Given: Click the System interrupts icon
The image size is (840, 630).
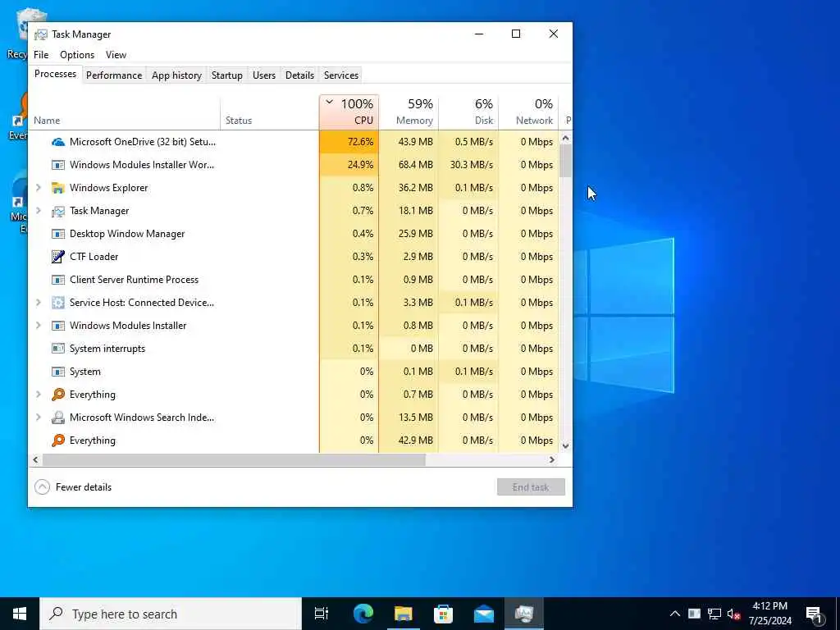Looking at the screenshot, I should click(58, 349).
